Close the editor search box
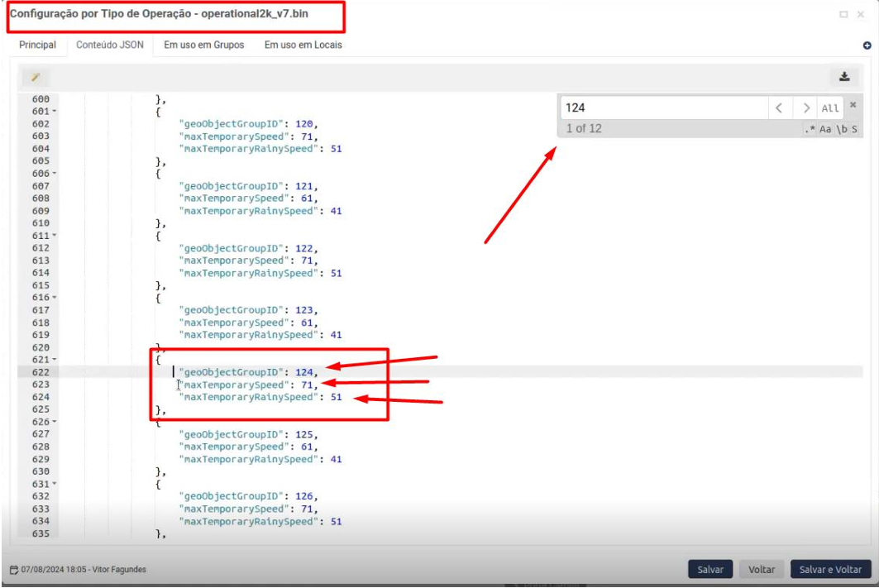 853,106
